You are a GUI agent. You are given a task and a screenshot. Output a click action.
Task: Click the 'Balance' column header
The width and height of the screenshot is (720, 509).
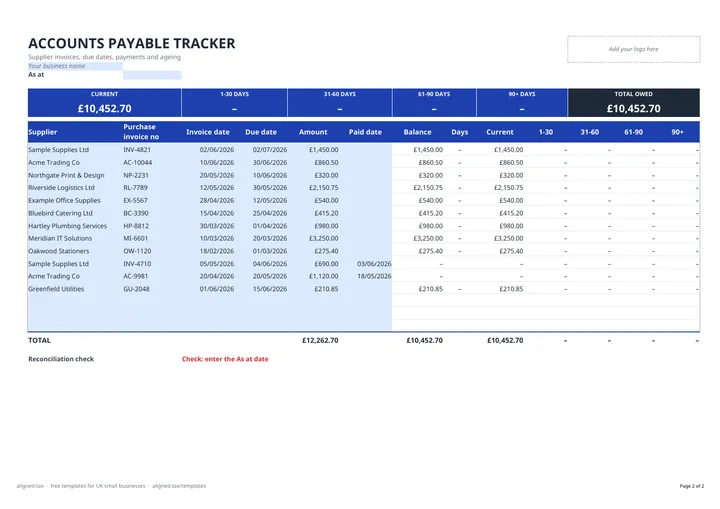(x=417, y=132)
